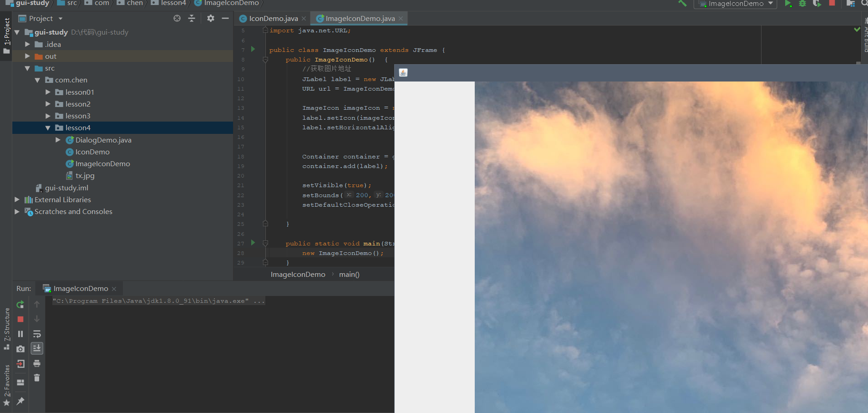Screen dimensions: 868x413
Task: Stop the process via the top toolbar stop icon
Action: point(832,3)
